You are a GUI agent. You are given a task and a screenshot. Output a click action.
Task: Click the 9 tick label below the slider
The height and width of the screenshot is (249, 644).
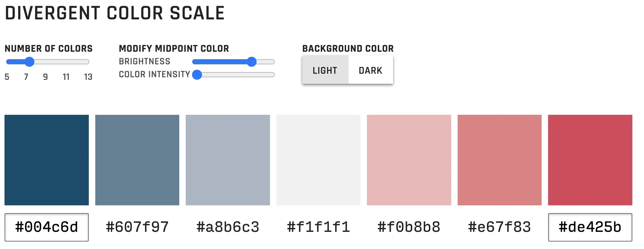coord(46,77)
